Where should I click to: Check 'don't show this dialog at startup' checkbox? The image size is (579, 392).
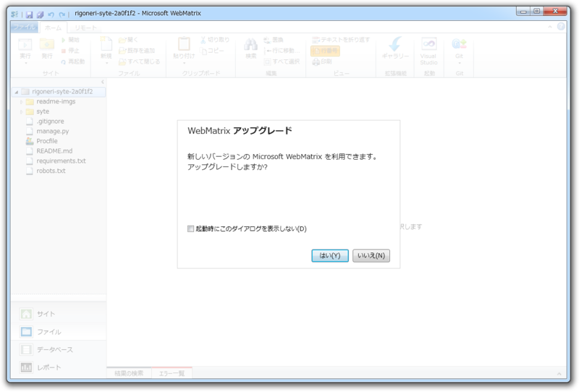point(190,229)
